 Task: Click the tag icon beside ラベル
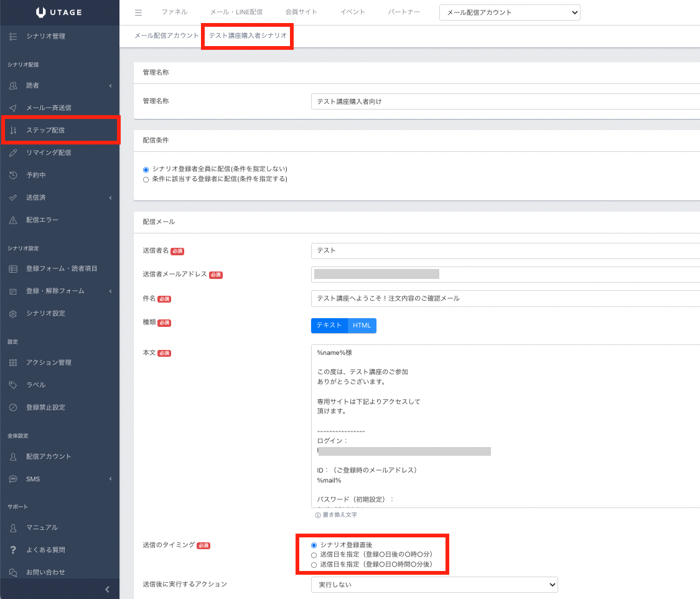[x=13, y=385]
